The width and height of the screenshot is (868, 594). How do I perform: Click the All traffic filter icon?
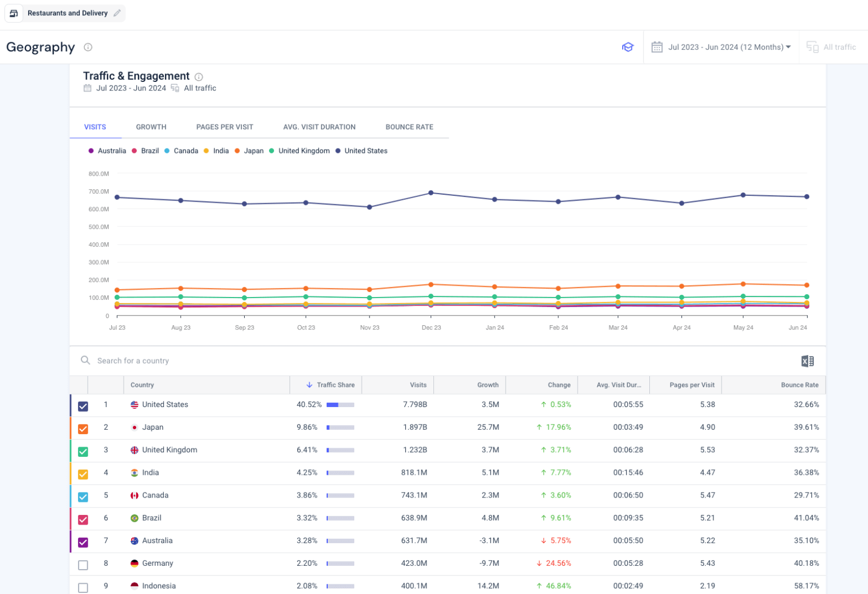point(813,47)
